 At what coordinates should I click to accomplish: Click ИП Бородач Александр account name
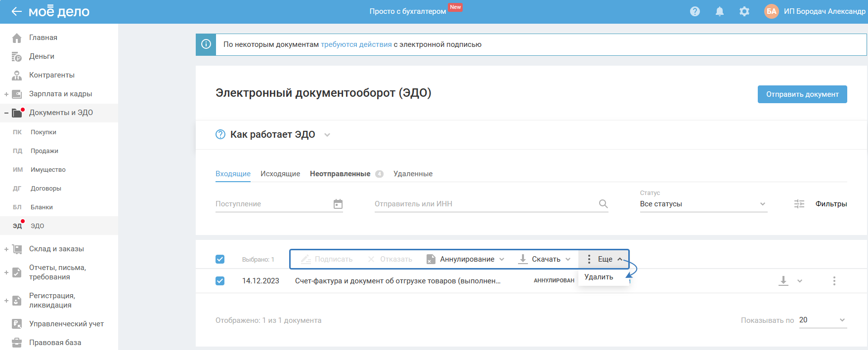(825, 11)
